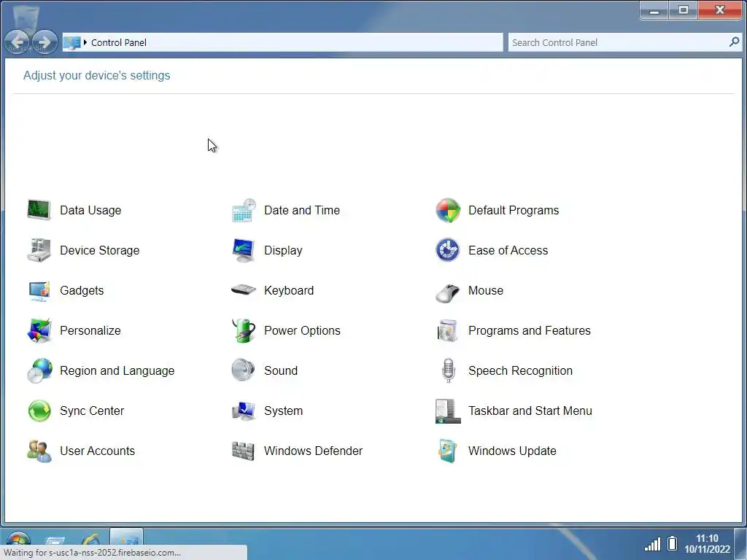This screenshot has height=560, width=747.
Task: Click the Date and Time calendar icon
Action: pyautogui.click(x=244, y=210)
